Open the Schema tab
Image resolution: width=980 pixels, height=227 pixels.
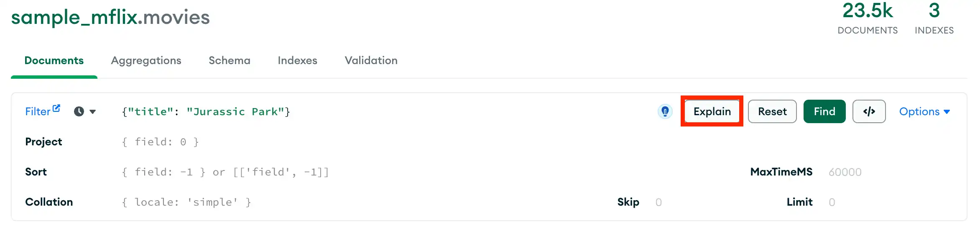point(230,60)
